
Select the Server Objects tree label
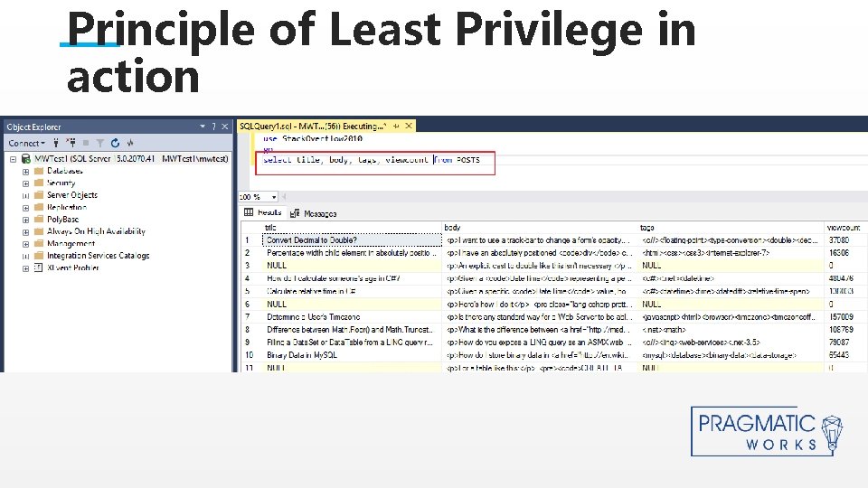tap(72, 195)
